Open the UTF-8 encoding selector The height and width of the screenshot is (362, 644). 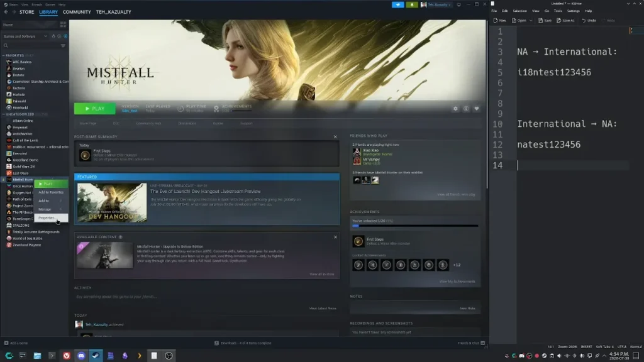click(622, 347)
